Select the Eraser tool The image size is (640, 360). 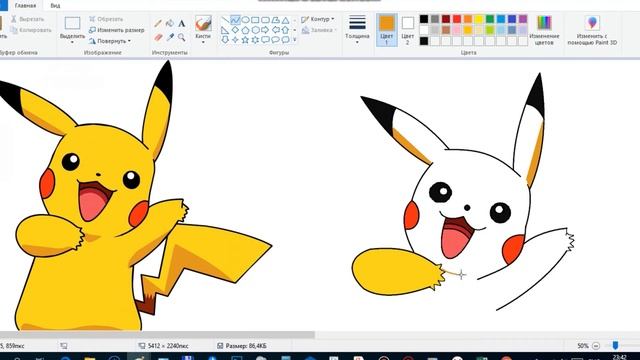click(158, 38)
